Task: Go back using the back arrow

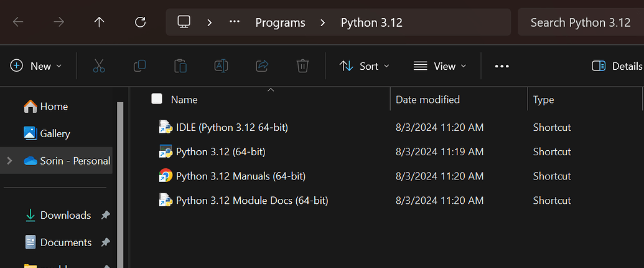Action: coord(19,22)
